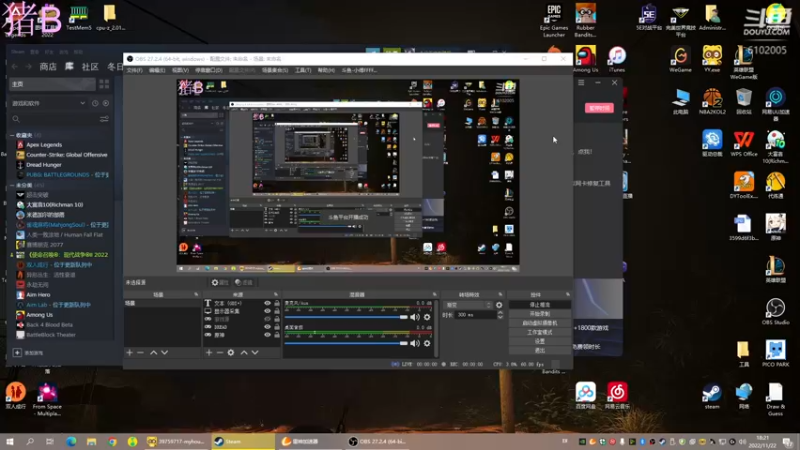Toggle visibility of the fourth OBS source

pyautogui.click(x=267, y=327)
